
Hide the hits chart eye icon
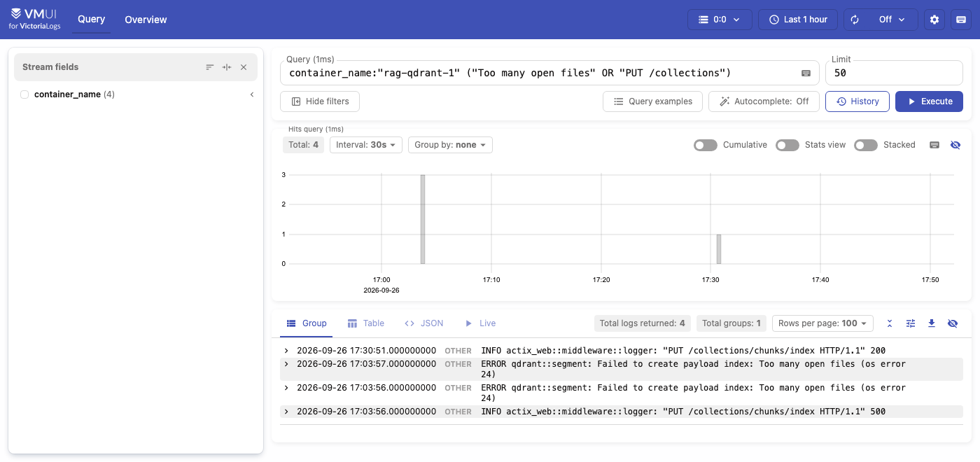click(x=955, y=145)
